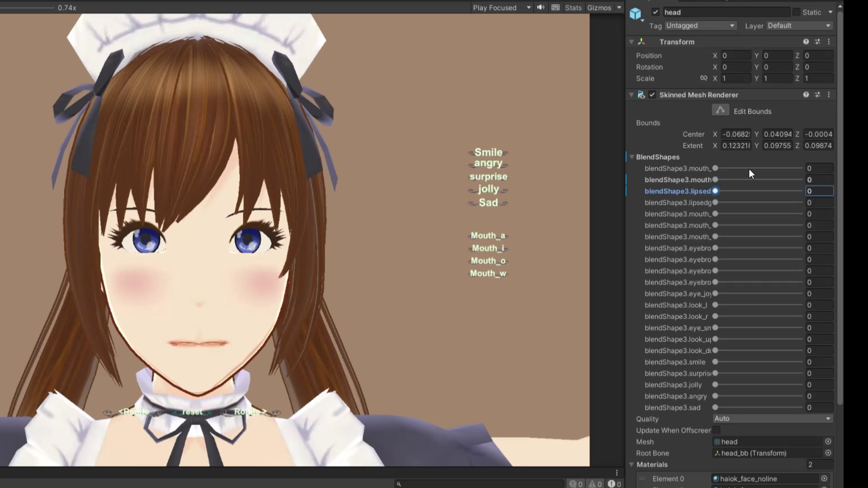Click the angry expression button
Viewport: 868px width, 488px height.
pyautogui.click(x=488, y=163)
